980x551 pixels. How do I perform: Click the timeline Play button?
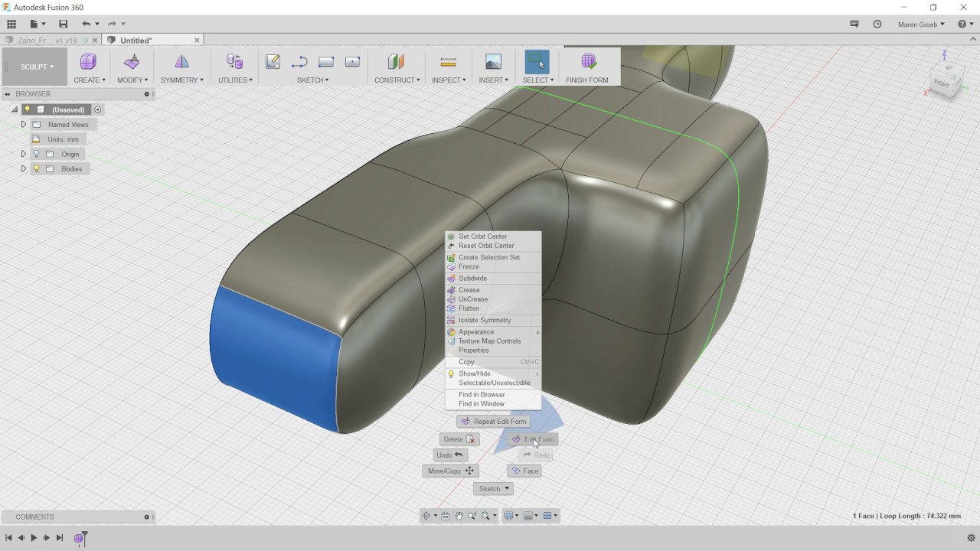click(34, 538)
